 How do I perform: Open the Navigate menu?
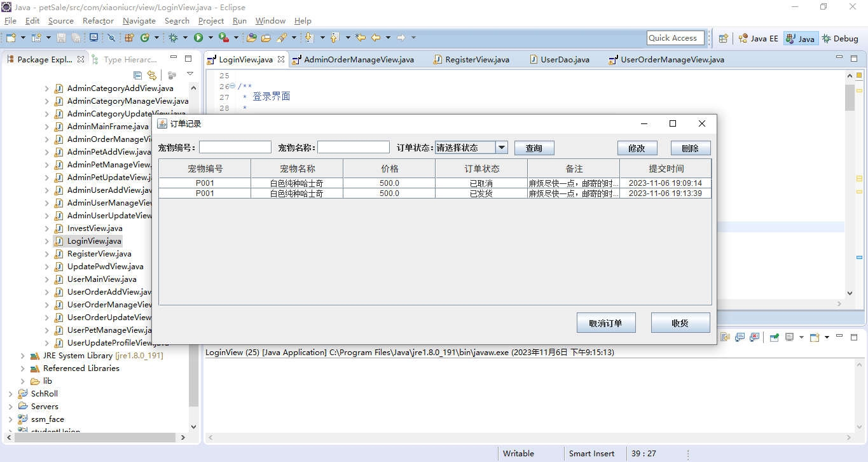point(139,21)
